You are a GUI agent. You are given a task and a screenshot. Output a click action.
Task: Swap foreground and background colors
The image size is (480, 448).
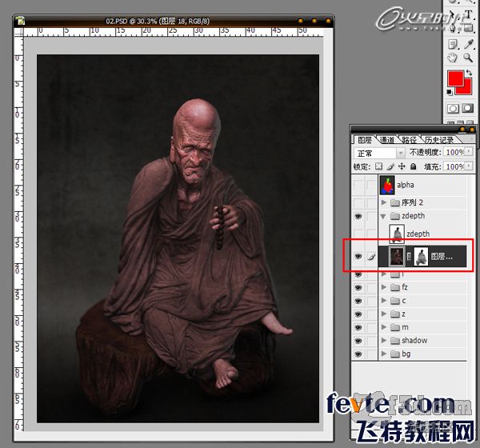pyautogui.click(x=469, y=73)
